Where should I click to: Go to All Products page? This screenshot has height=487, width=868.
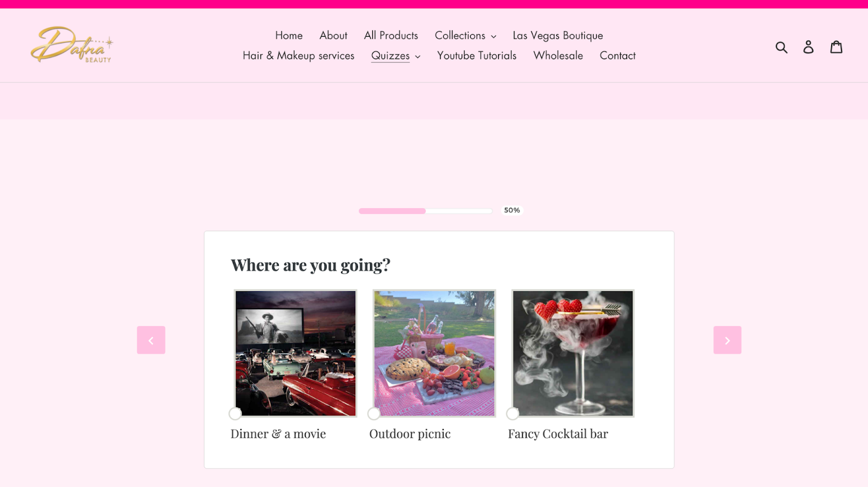[391, 35]
